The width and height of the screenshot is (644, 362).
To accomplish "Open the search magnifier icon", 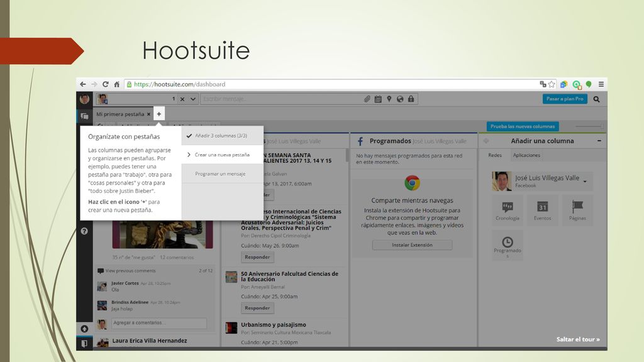I will (x=596, y=99).
